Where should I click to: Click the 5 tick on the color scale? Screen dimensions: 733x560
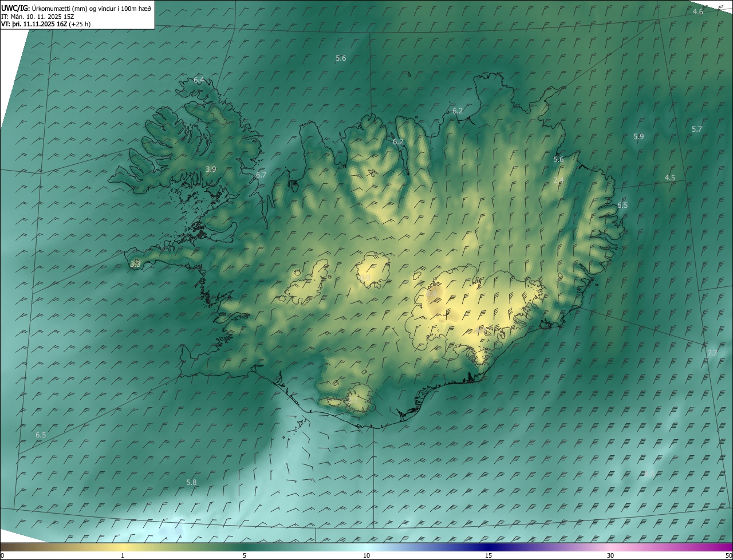(245, 555)
